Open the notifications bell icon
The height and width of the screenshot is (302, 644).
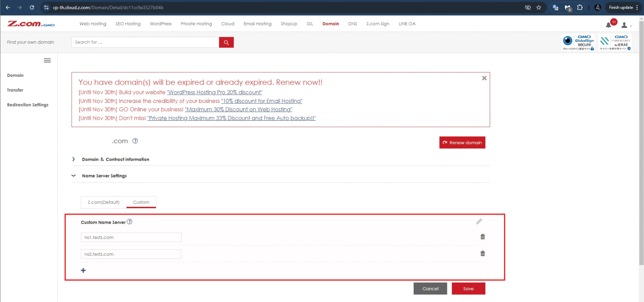[x=608, y=25]
